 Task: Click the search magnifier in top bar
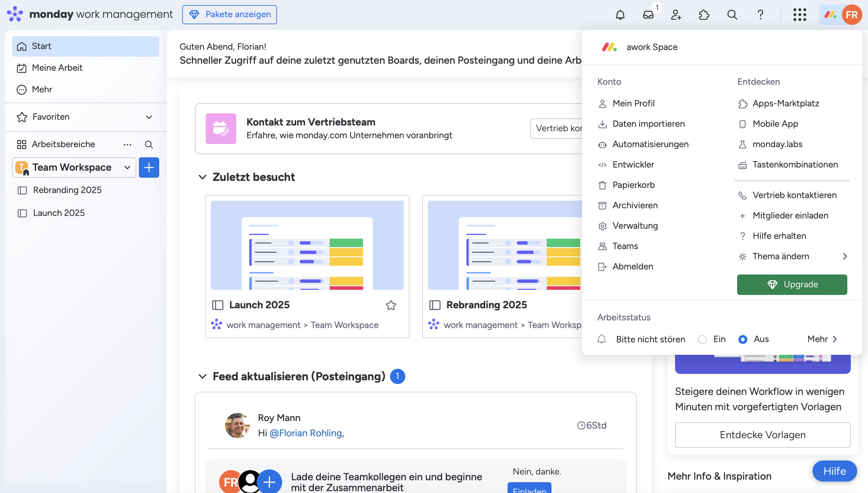pyautogui.click(x=732, y=15)
